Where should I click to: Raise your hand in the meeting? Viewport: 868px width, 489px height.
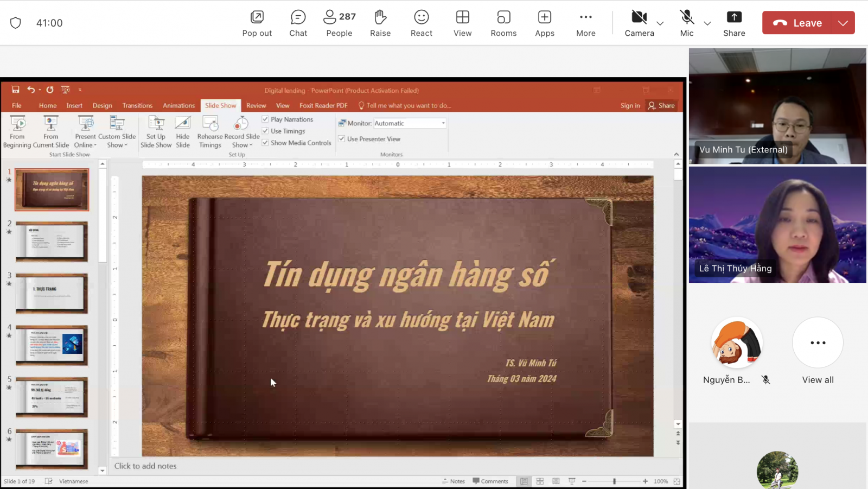[x=380, y=23]
